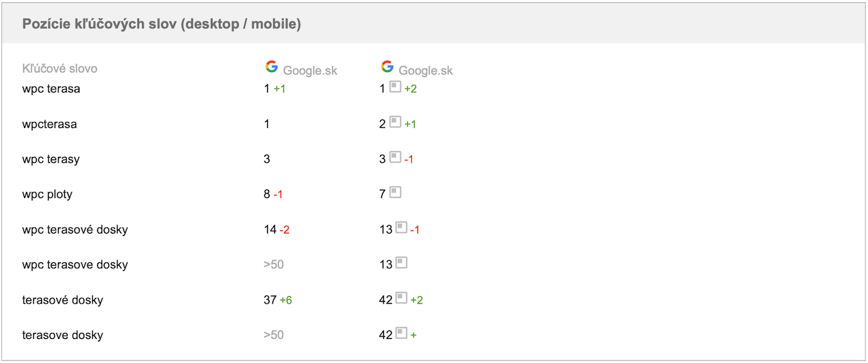Click the Pozície kľúčových slov panel title
Image resolution: width=868 pixels, height=363 pixels.
click(x=162, y=24)
